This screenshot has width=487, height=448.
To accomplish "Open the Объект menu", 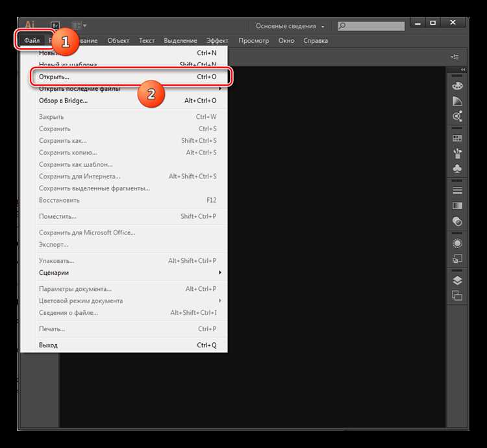I will pyautogui.click(x=118, y=41).
